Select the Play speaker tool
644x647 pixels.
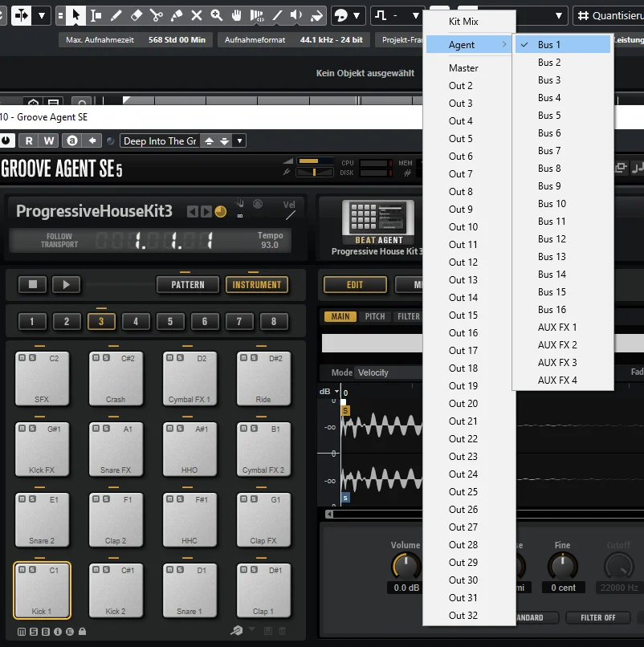[x=296, y=16]
